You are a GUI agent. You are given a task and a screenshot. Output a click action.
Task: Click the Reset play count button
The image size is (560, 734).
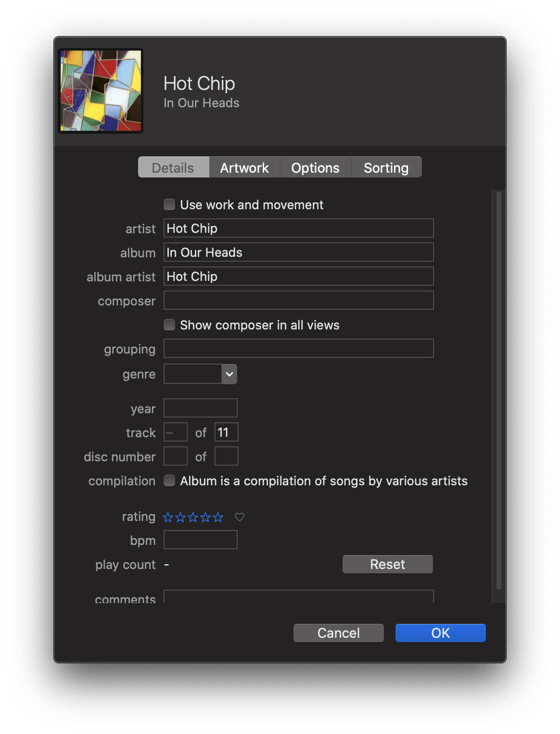click(x=388, y=564)
